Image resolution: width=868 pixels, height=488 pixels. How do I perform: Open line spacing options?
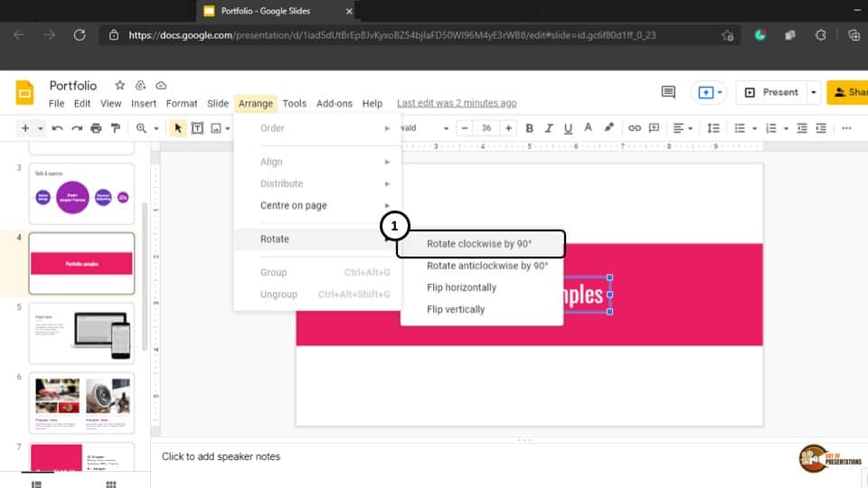pos(713,128)
